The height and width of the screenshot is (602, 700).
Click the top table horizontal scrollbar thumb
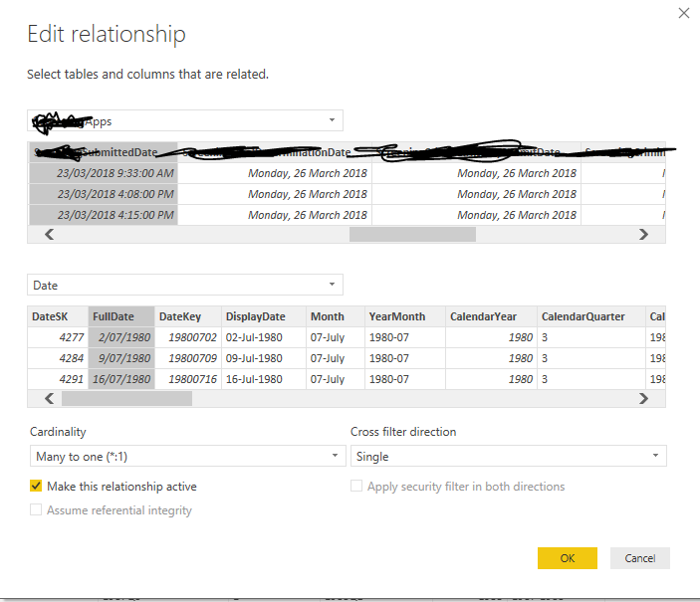(x=412, y=234)
